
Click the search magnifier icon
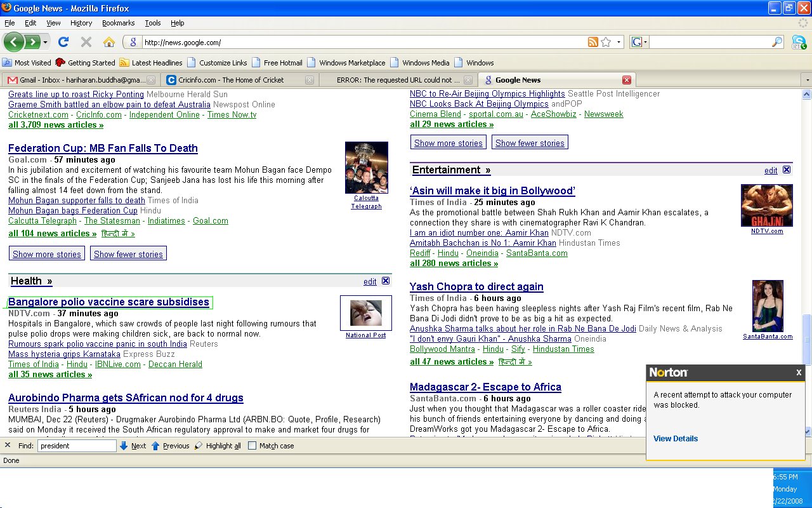pyautogui.click(x=777, y=42)
